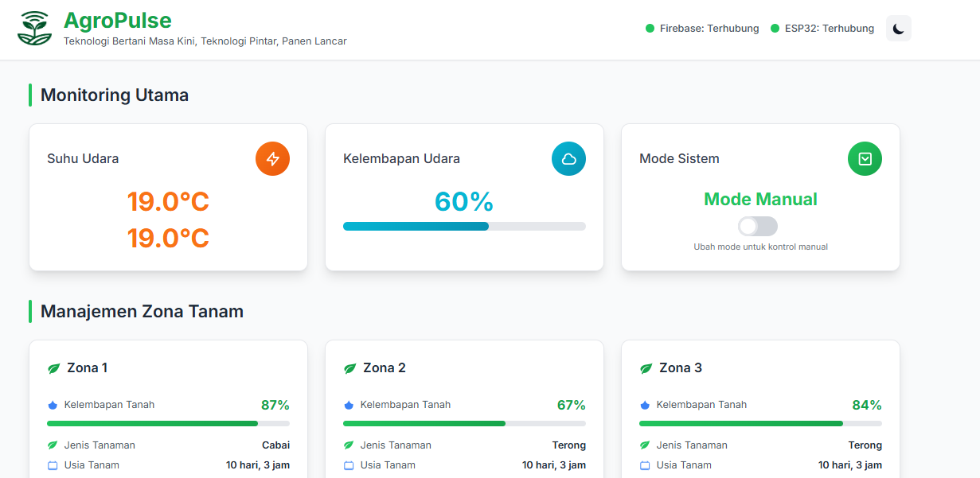Click the green icon in Mode Sistem card

pyautogui.click(x=865, y=159)
